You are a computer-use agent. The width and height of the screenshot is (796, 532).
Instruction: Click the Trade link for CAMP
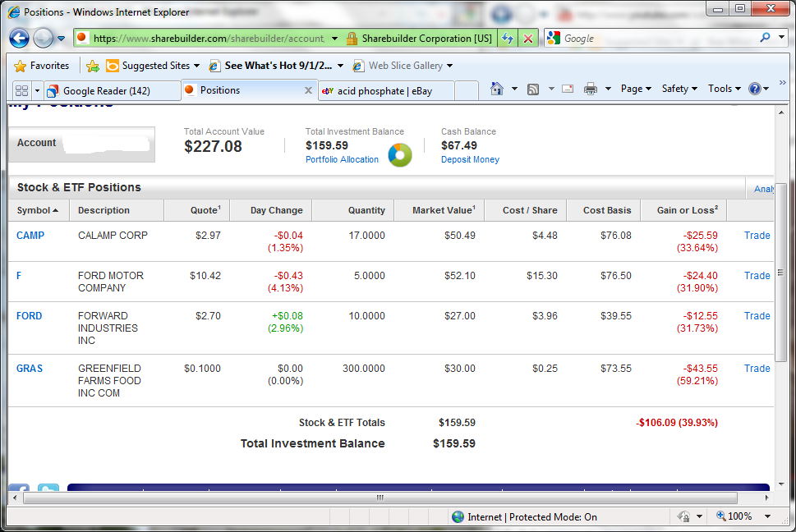(757, 236)
